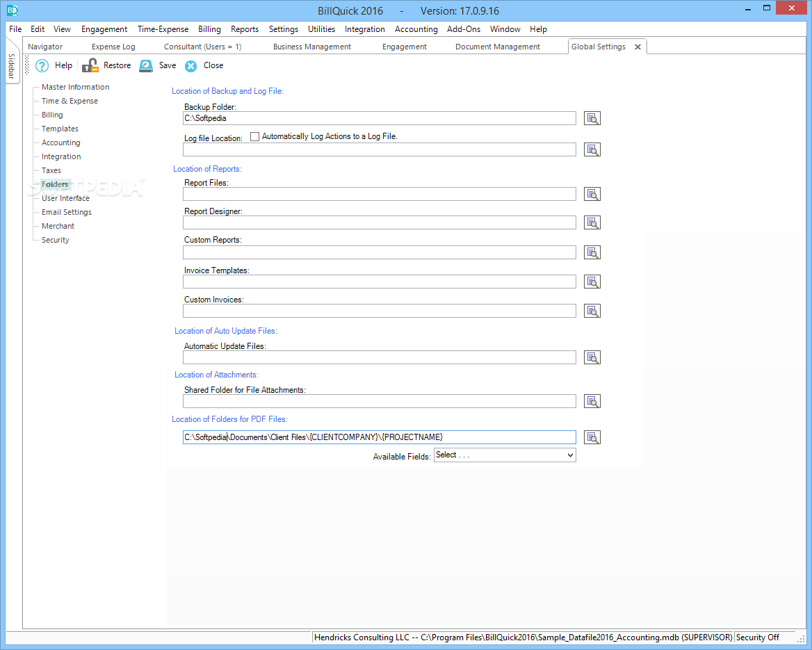Screen dimensions: 812x650
Task: Select Taxes in settings tree
Action: tap(51, 170)
